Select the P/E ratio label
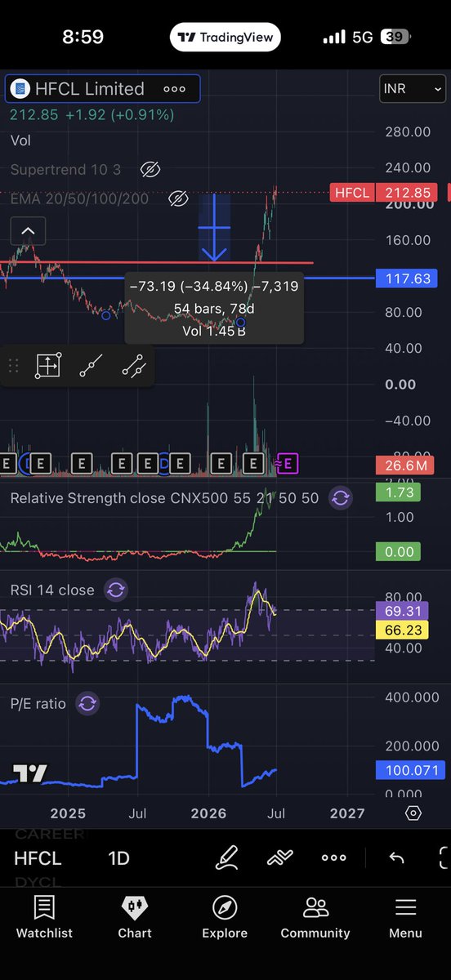Viewport: 451px width, 980px height. pyautogui.click(x=38, y=703)
